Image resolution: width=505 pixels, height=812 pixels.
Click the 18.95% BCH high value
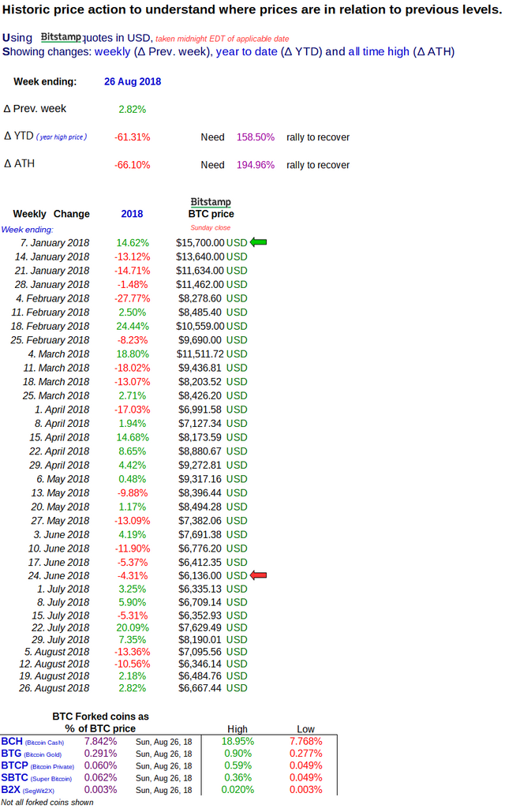(238, 742)
